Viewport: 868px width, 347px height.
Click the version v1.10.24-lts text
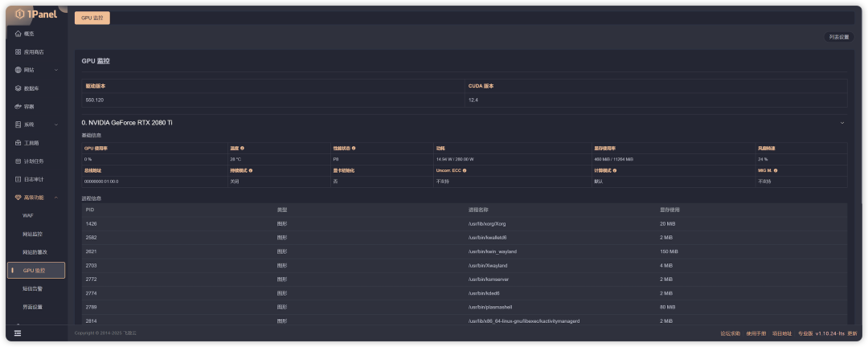click(x=829, y=333)
